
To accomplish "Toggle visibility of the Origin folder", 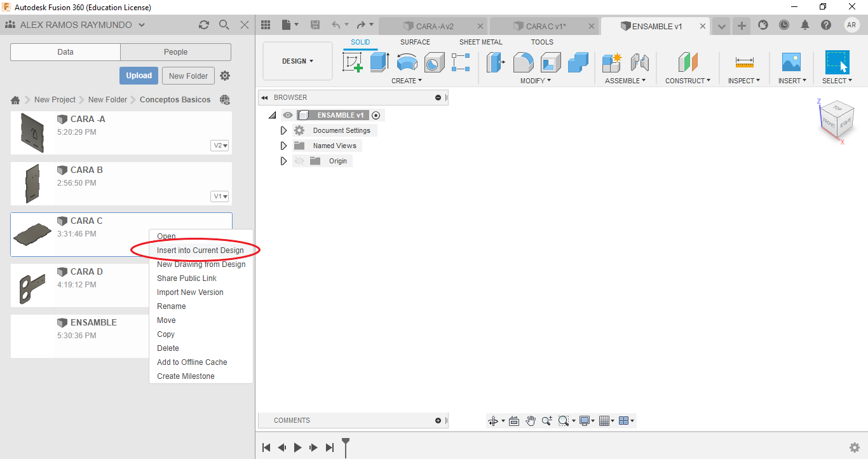I will (299, 161).
